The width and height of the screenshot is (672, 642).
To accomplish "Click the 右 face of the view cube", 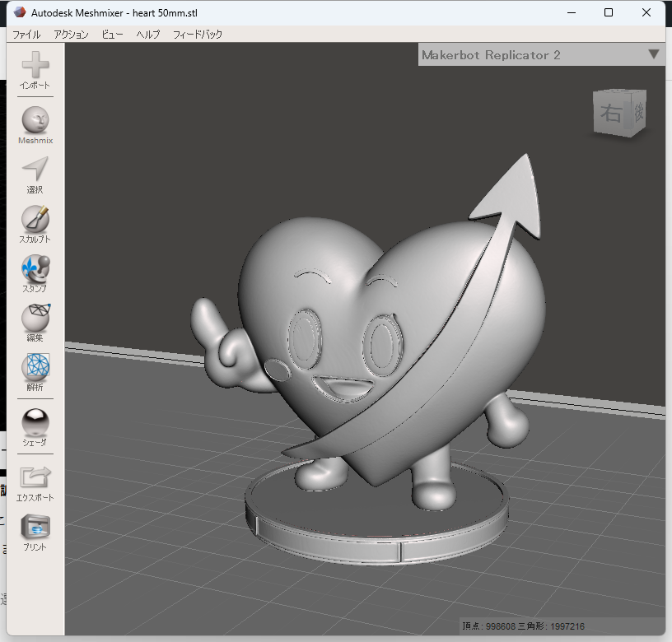I will point(611,114).
